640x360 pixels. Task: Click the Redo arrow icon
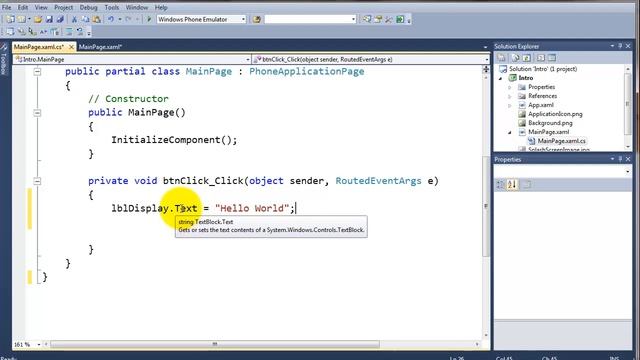coord(129,19)
